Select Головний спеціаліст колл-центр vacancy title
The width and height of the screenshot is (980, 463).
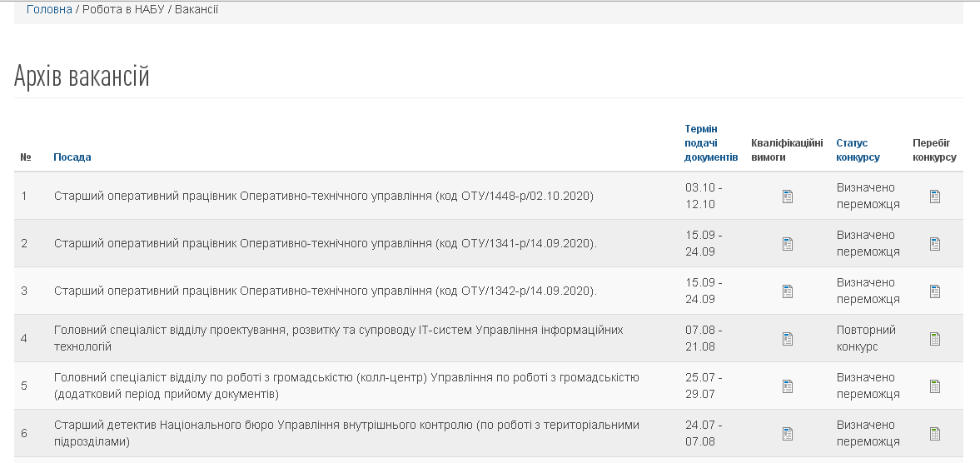347,386
